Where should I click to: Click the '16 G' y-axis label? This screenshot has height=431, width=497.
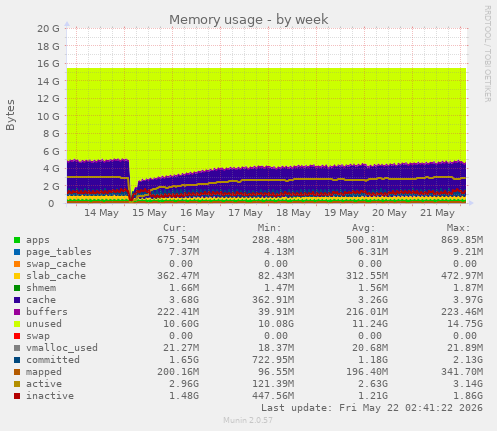(48, 64)
